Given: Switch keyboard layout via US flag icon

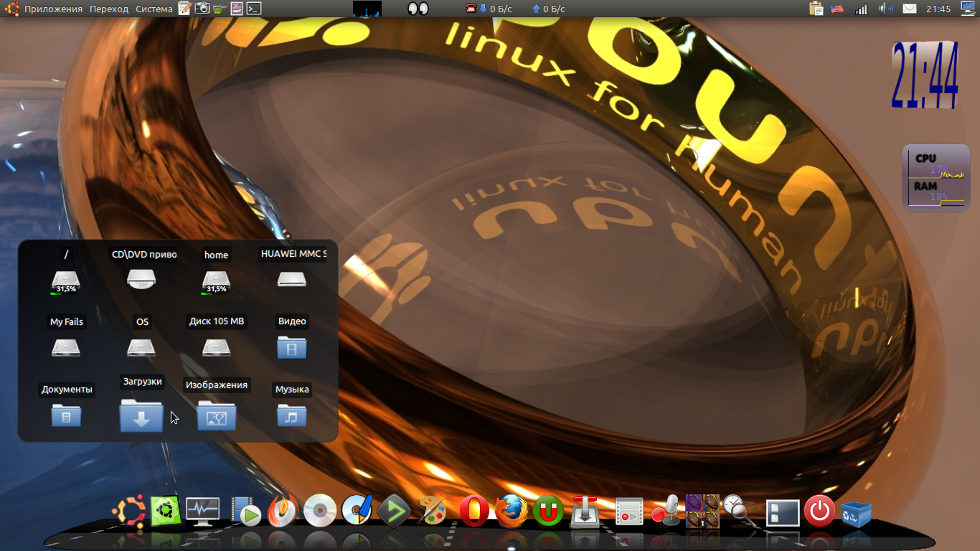Looking at the screenshot, I should 837,9.
